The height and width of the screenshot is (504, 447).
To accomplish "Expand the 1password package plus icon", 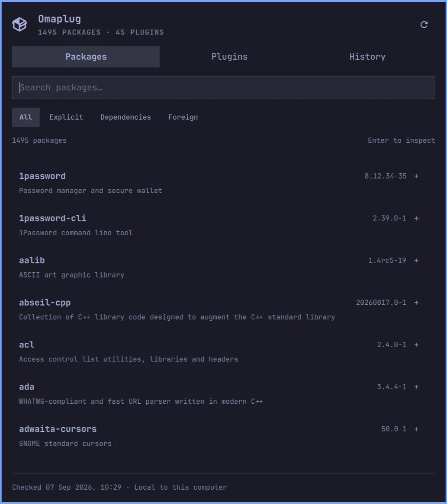I will (416, 176).
